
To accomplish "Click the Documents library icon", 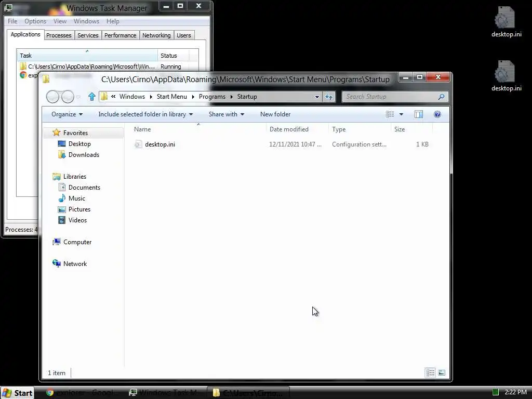I will (x=62, y=187).
